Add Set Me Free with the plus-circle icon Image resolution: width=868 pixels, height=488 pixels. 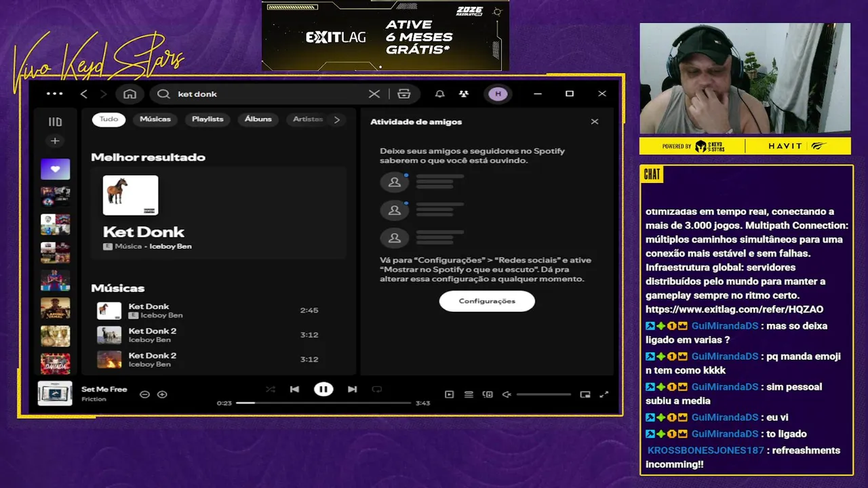pos(162,394)
